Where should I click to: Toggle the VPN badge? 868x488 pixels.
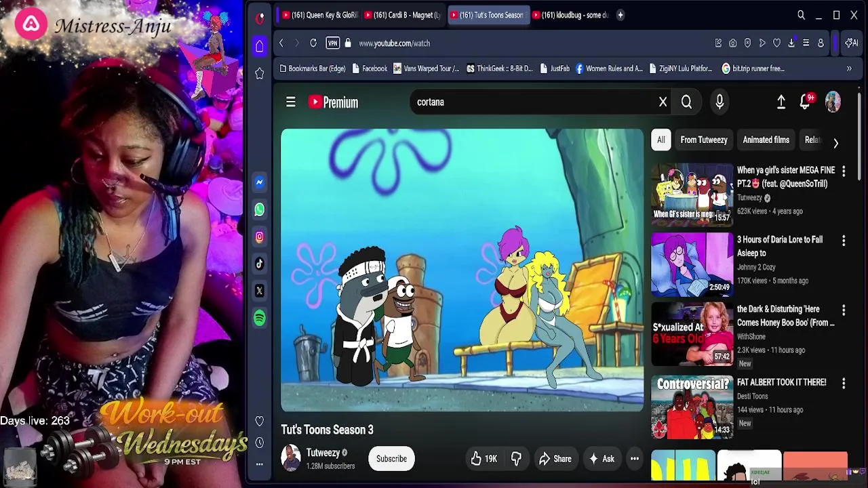pos(332,43)
